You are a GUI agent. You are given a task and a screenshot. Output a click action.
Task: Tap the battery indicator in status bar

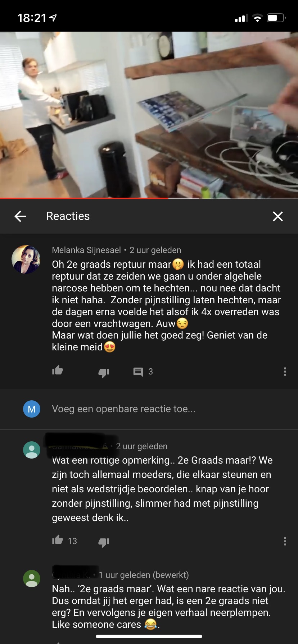(x=276, y=18)
